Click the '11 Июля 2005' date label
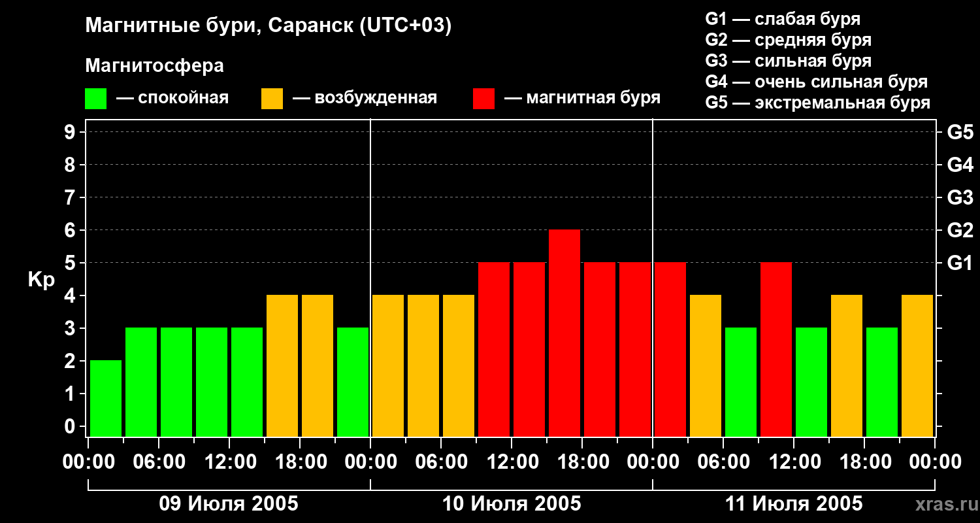 794,504
